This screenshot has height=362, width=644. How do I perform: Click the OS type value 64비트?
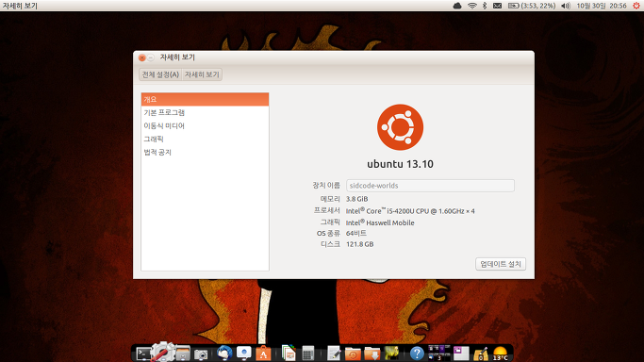(356, 233)
